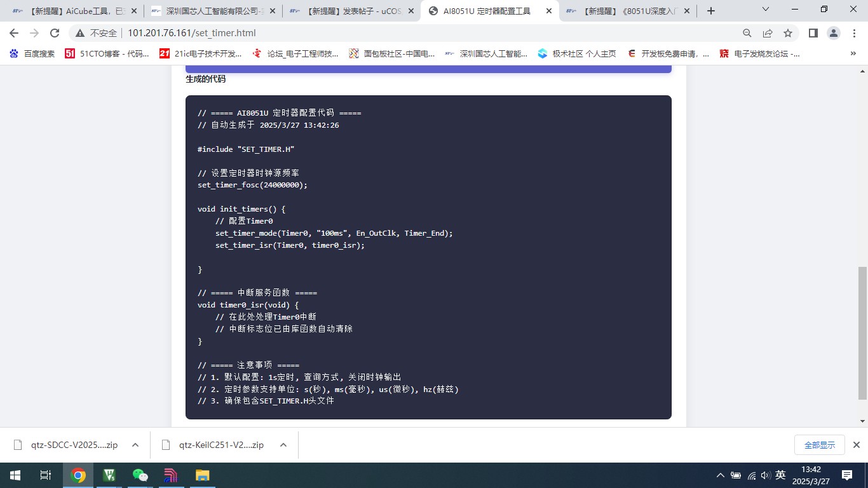Close the 发表帖子 tab
This screenshot has width=868, height=488.
[410, 11]
